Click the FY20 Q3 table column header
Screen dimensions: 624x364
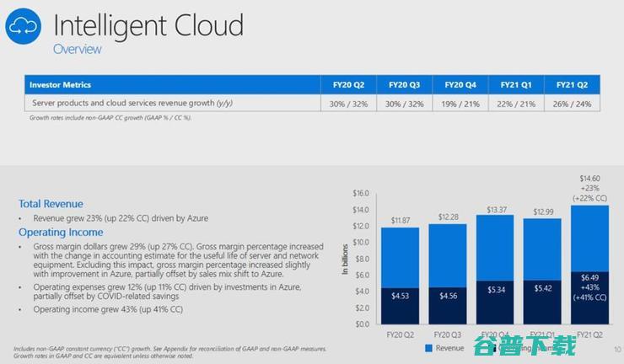tap(404, 85)
